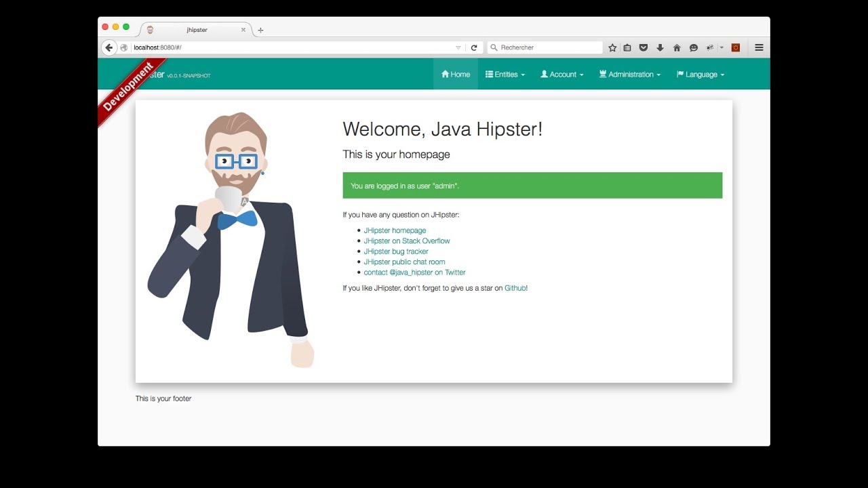The height and width of the screenshot is (488, 868).
Task: Expand the Entities dropdown menu
Action: point(505,75)
